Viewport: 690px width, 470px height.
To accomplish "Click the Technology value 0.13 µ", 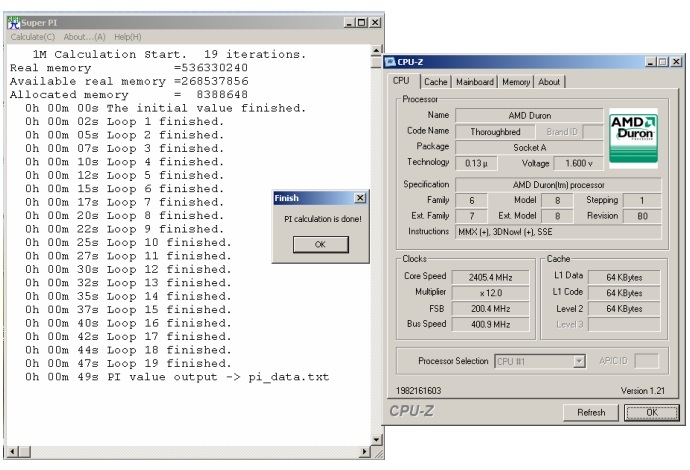I will pos(476,163).
